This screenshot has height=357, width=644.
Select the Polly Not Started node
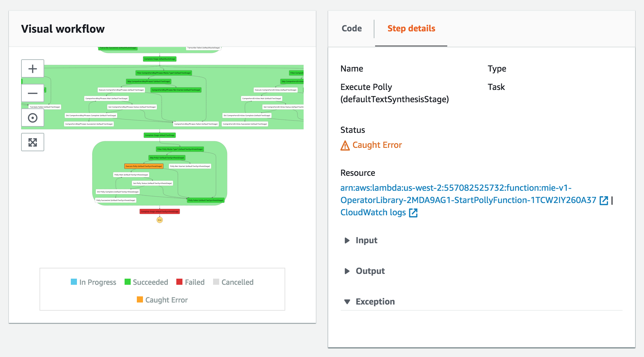point(190,166)
